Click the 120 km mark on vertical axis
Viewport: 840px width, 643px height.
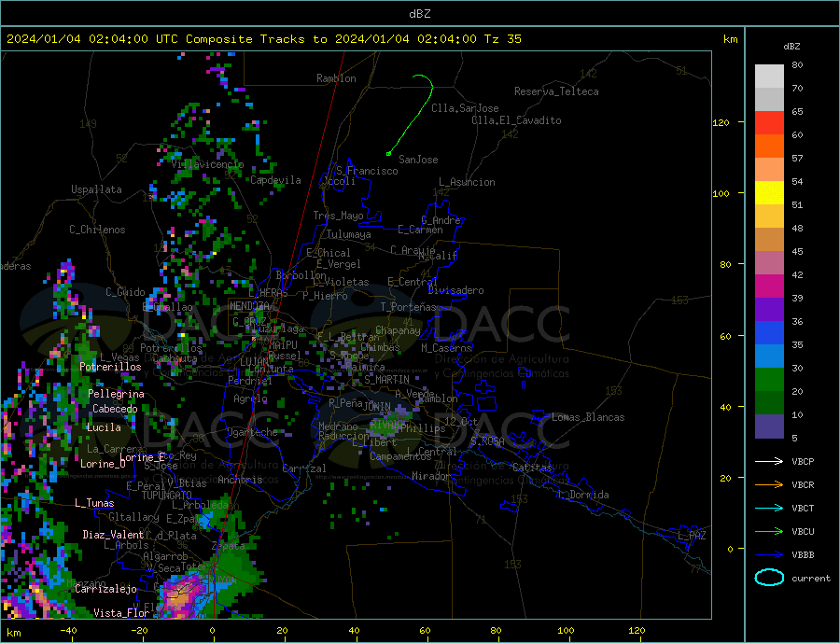(x=721, y=122)
